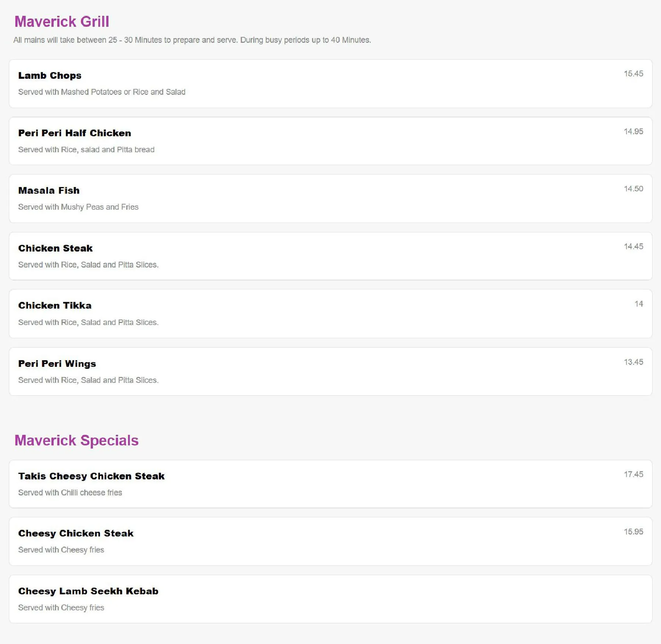Click the Maverick Grill section heading
The image size is (661, 644).
click(62, 22)
